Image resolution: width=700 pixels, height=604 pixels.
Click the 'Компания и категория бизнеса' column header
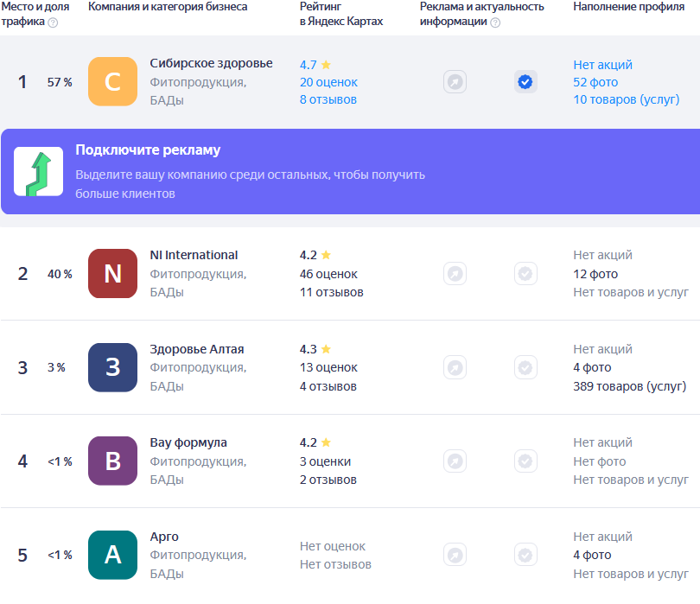[168, 7]
